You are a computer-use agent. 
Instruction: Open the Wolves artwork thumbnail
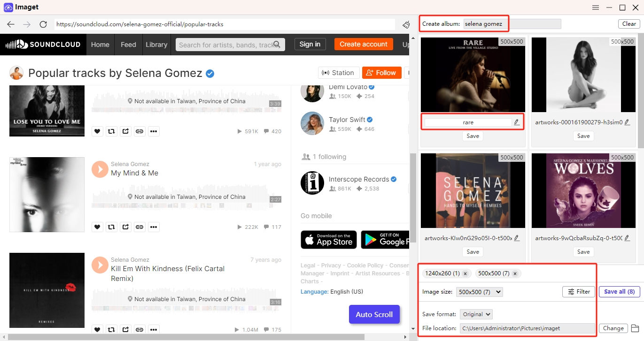click(583, 191)
